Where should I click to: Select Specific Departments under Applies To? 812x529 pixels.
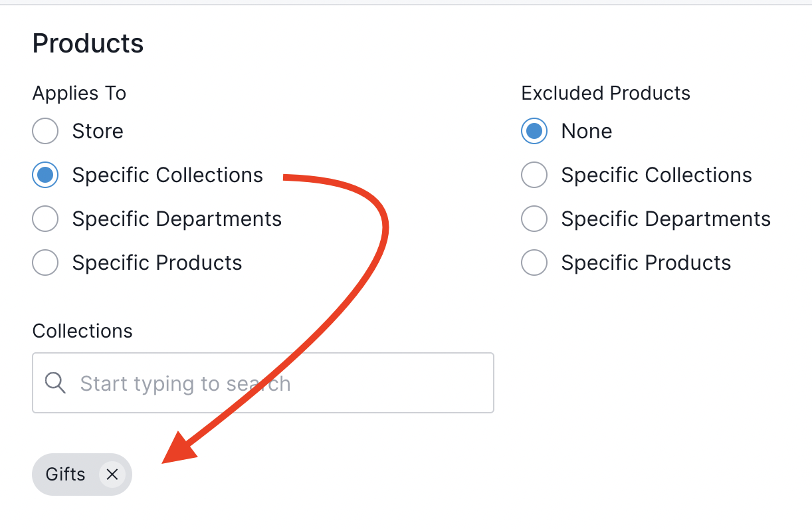pos(45,219)
